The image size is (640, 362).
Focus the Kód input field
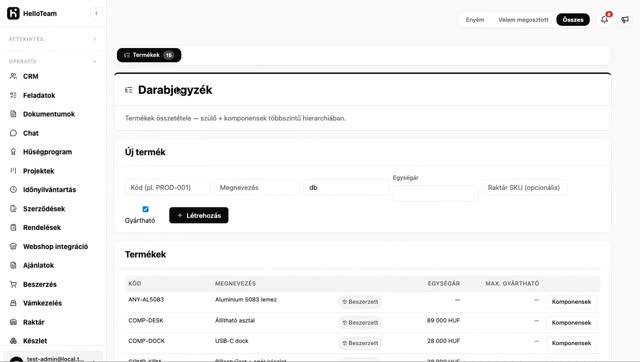pos(168,188)
